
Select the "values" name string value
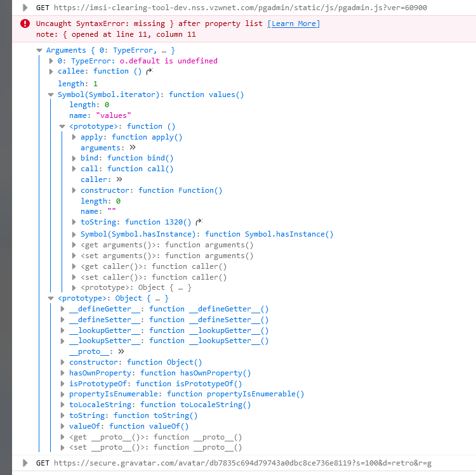112,115
